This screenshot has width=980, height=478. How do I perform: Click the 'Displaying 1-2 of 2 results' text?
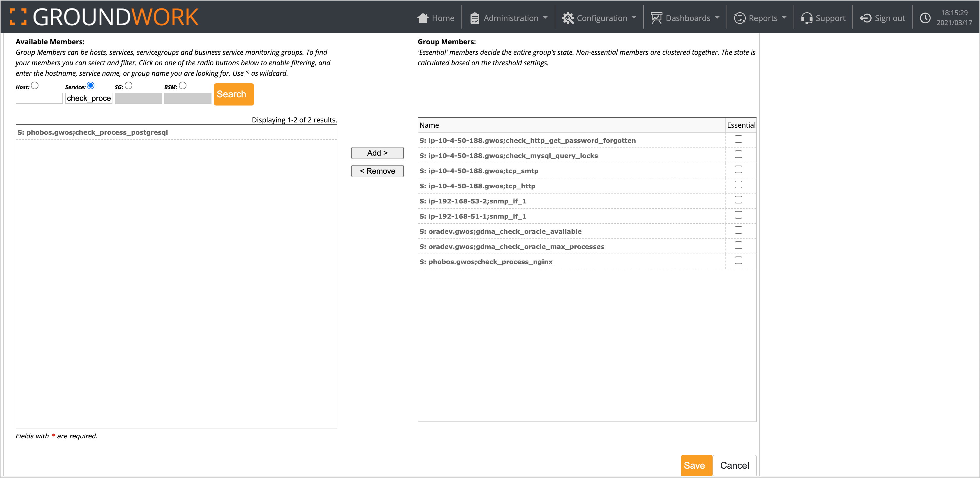294,120
